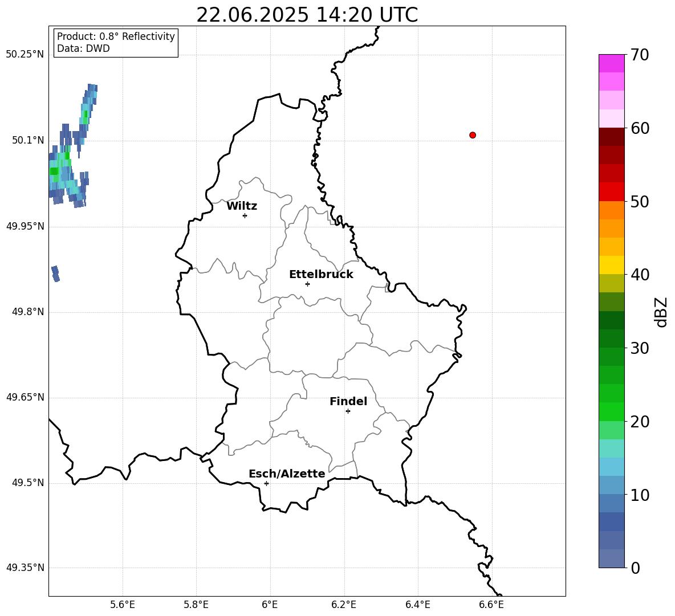
Task: Click the Data: DWD text
Action: coord(83,48)
